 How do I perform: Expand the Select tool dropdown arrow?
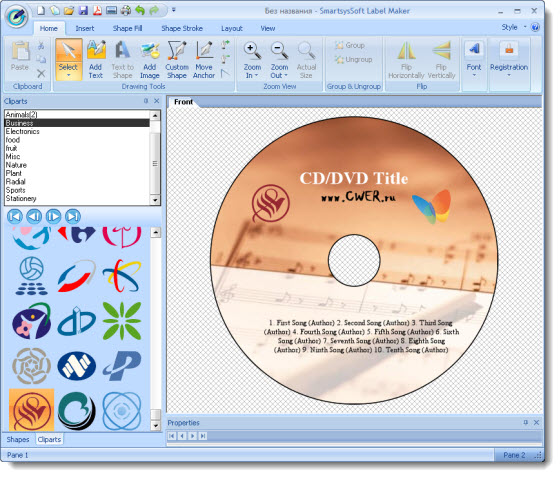click(68, 76)
